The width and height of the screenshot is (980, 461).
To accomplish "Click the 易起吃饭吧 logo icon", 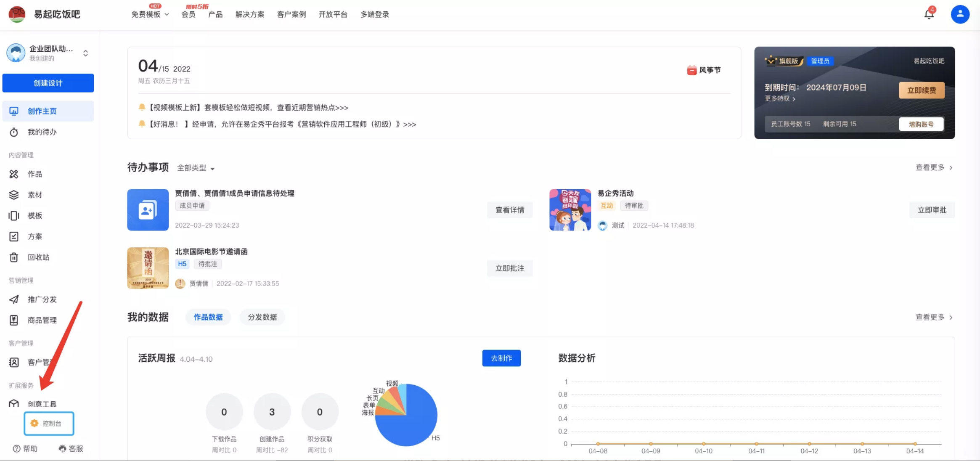I will 17,14.
